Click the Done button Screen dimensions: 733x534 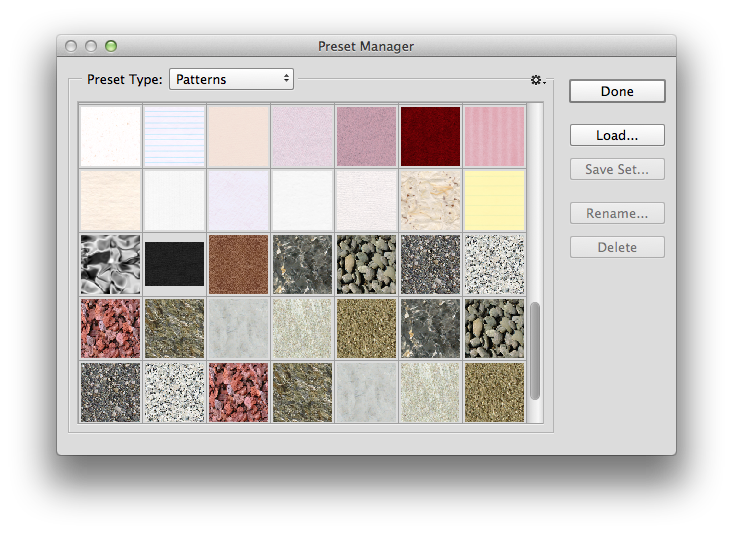(x=617, y=91)
